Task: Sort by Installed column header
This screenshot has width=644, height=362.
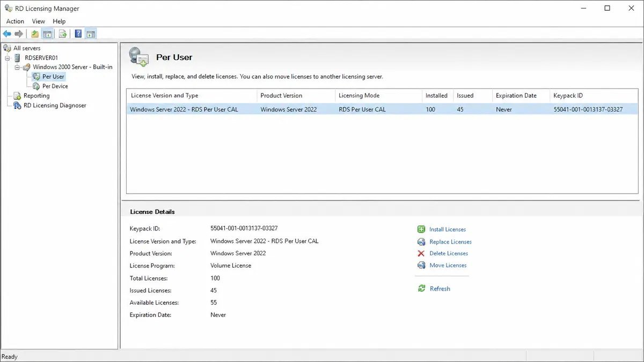Action: (438, 95)
